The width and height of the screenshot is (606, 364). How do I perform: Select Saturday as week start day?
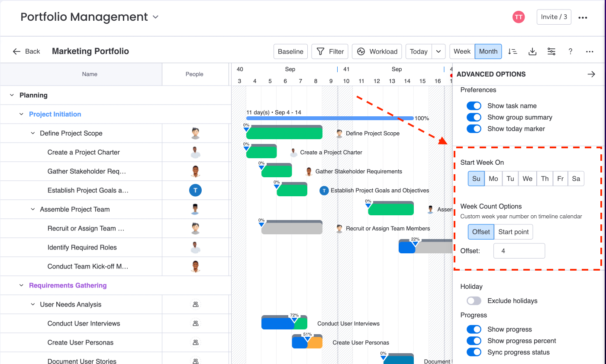coord(576,179)
